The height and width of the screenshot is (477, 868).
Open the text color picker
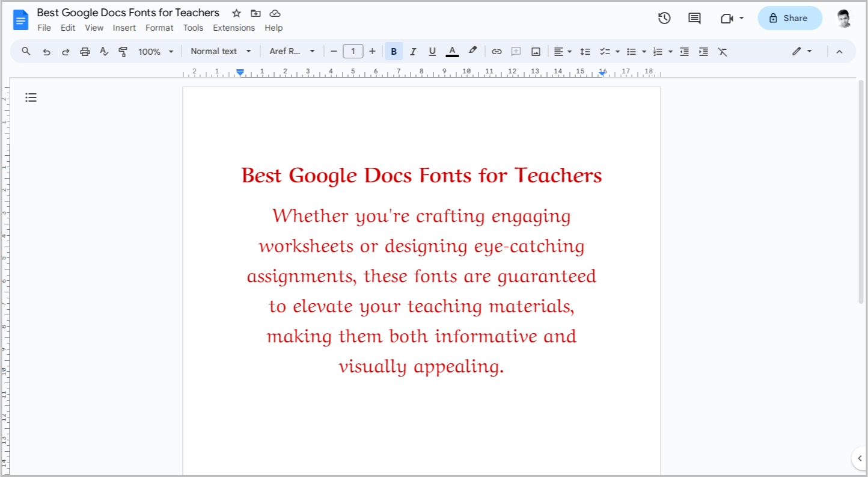pyautogui.click(x=452, y=51)
